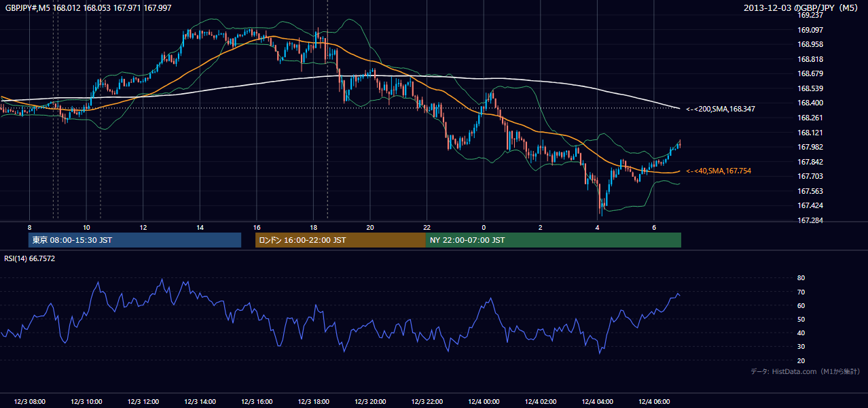Click price axis value 168.818
Screen dimensions: 868x408
810,59
